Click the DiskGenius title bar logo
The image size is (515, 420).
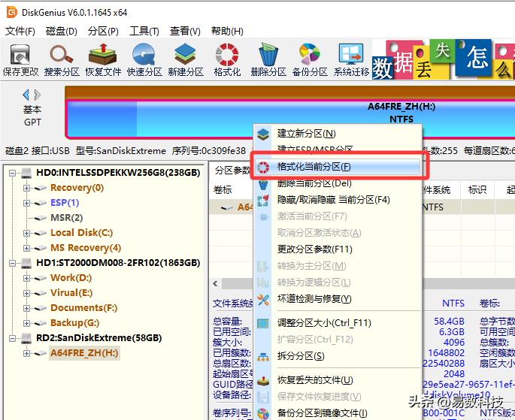coord(12,13)
